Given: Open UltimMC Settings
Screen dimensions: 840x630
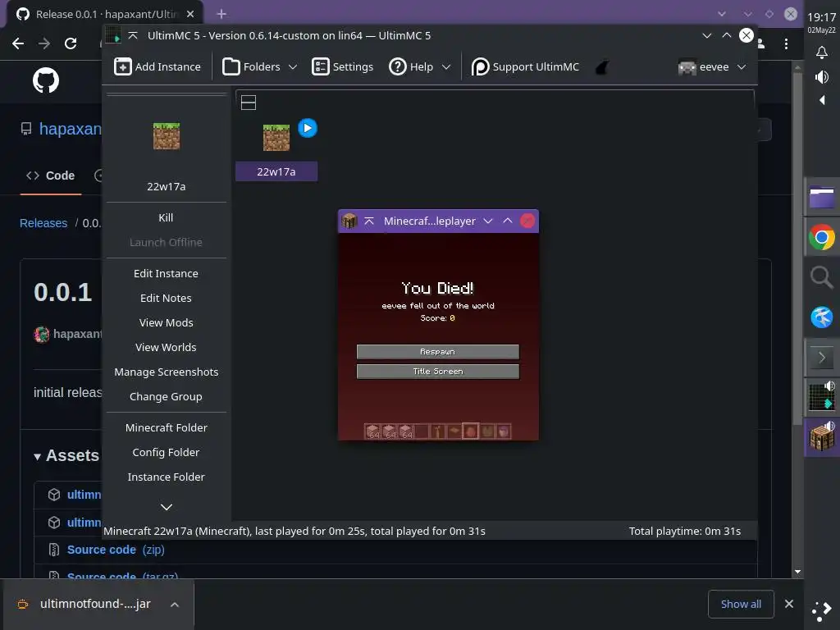Looking at the screenshot, I should (342, 67).
